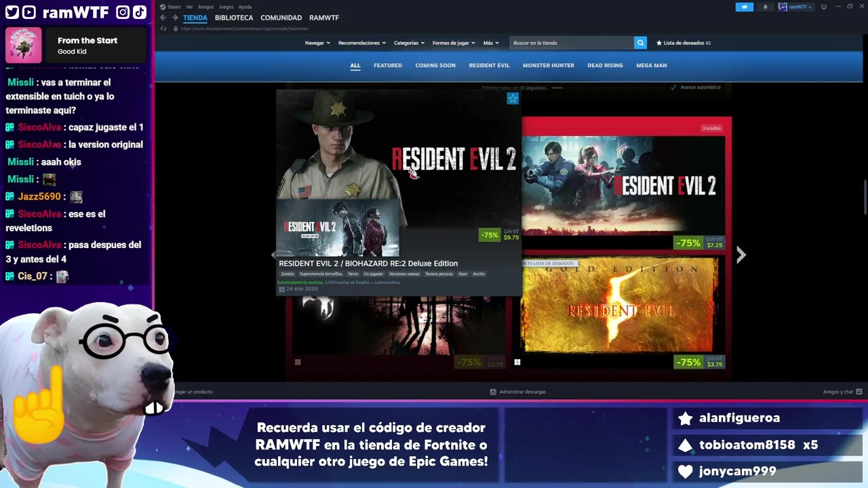The height and width of the screenshot is (488, 868).
Task: Open the ramWTF account dropdown
Action: click(x=801, y=7)
